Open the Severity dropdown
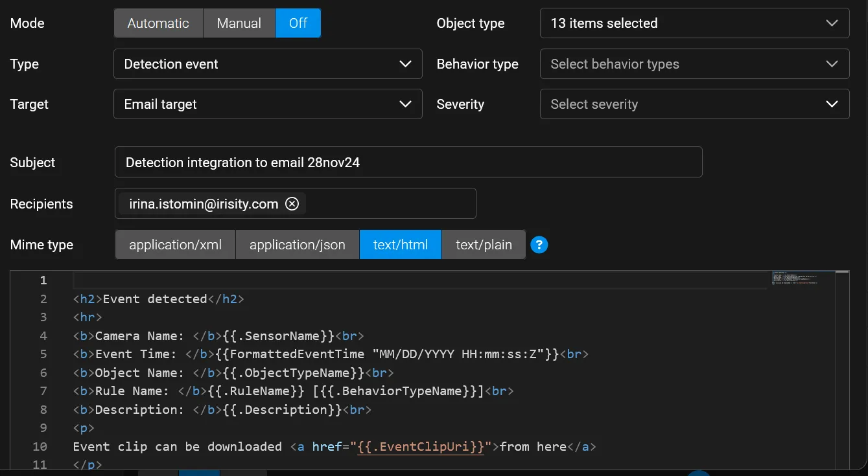Screen dimensions: 868x476 tap(694, 104)
